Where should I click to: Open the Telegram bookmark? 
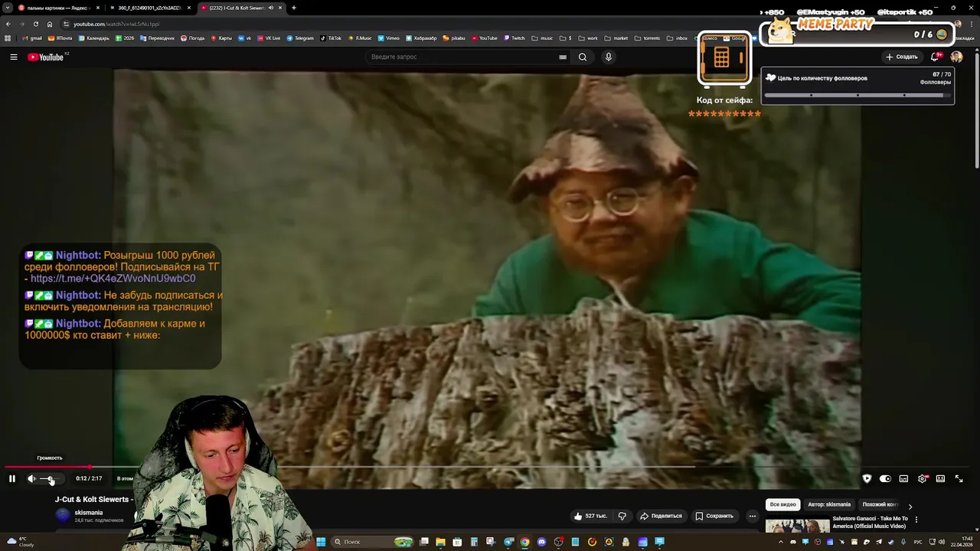click(300, 38)
